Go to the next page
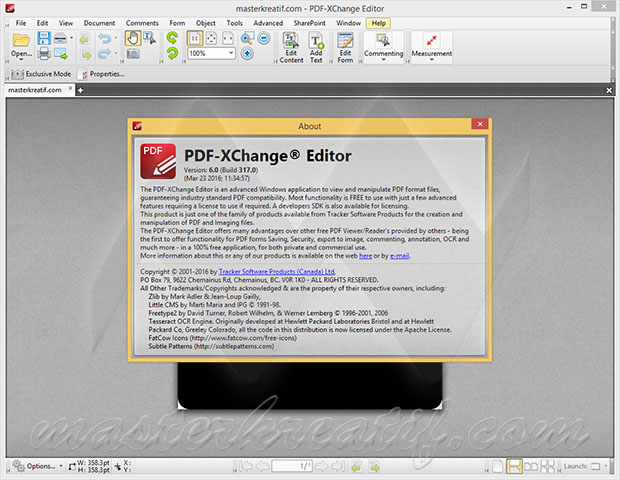This screenshot has width=620, height=480. coord(321,466)
